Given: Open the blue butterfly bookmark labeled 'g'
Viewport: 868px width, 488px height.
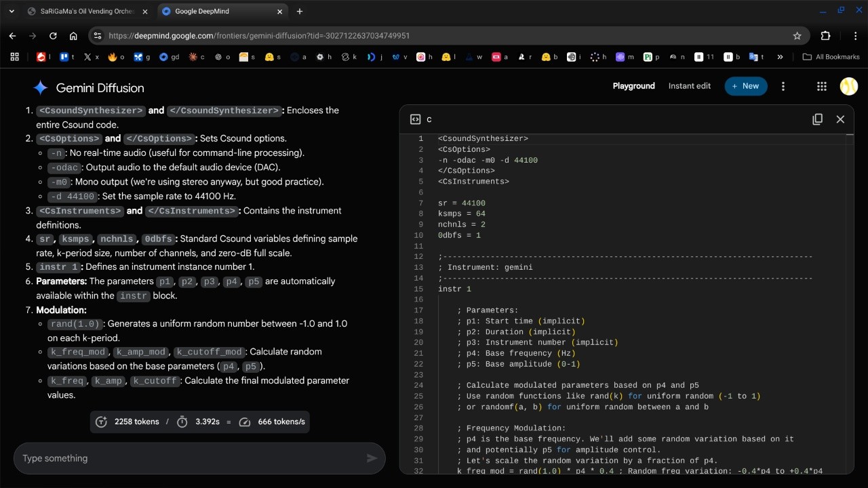Looking at the screenshot, I should click(x=142, y=57).
